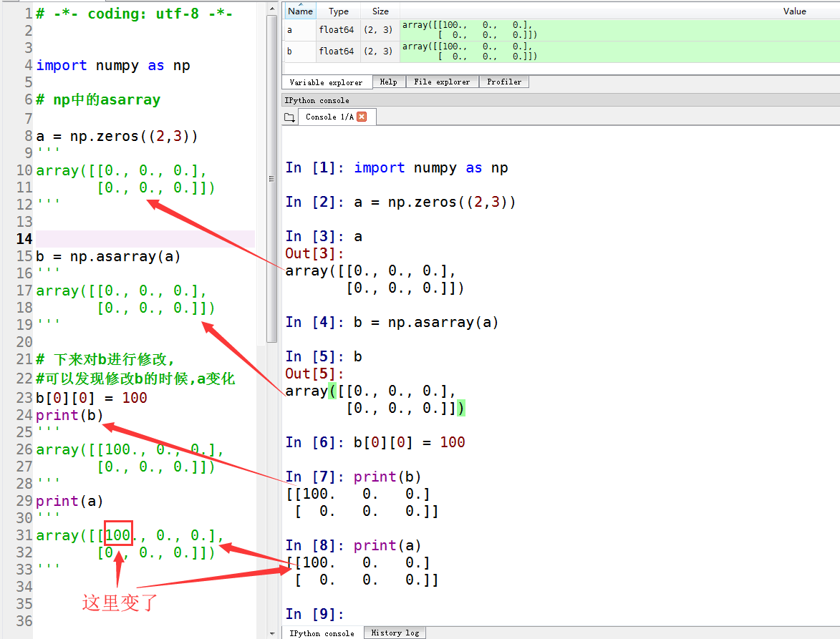This screenshot has height=639, width=840.
Task: Switch to the File explorer tab
Action: pyautogui.click(x=442, y=82)
